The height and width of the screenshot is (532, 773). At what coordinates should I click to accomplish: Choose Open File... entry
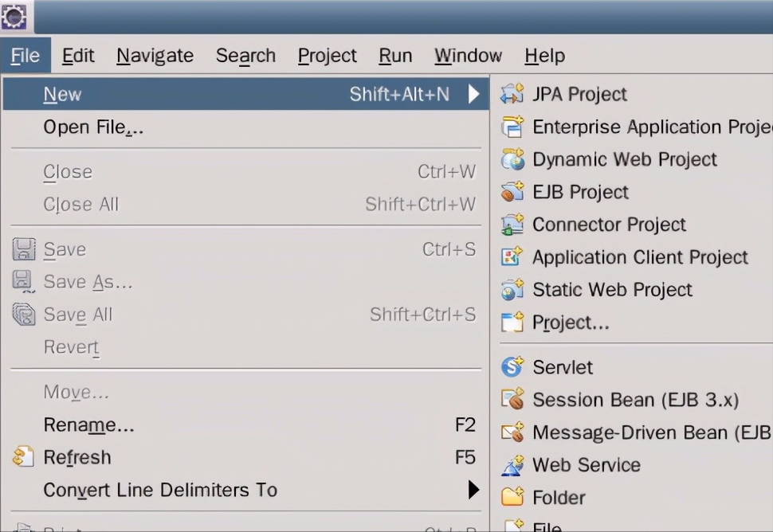(x=245, y=127)
